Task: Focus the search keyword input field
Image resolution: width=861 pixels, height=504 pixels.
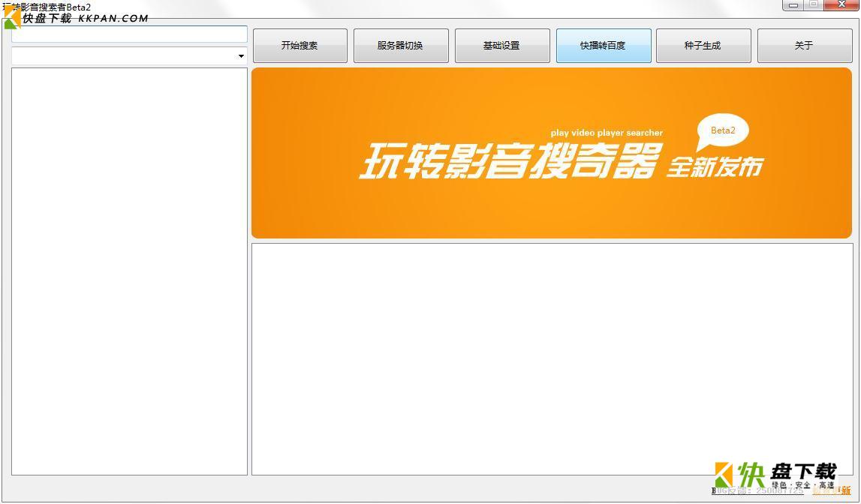Action: [x=130, y=34]
